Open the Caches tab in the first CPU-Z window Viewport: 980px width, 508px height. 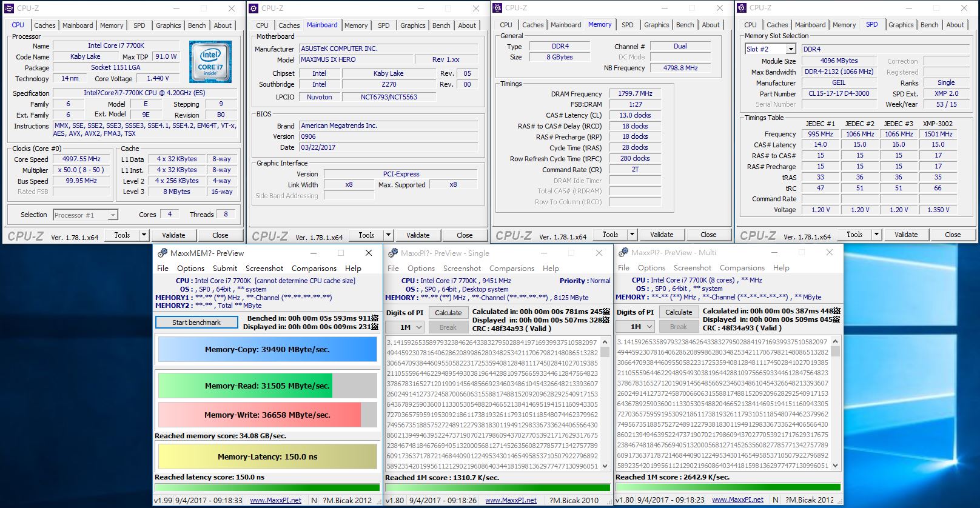(44, 25)
